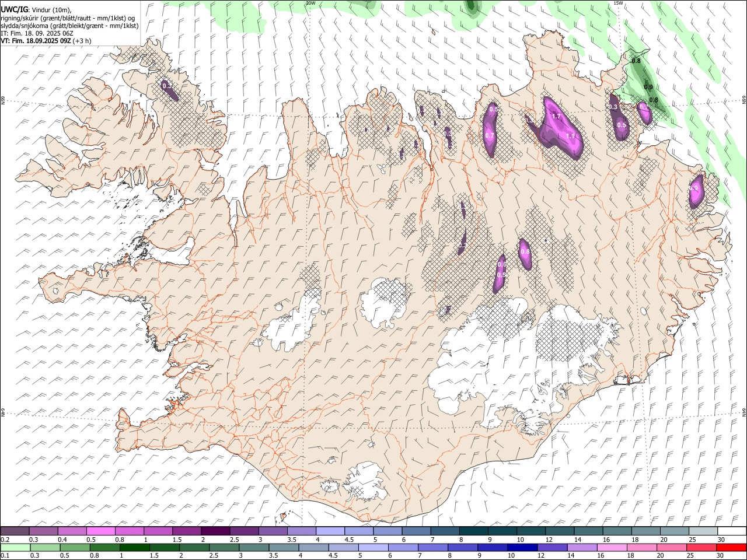Screen dimensions: 747x560
Task: Select the '1.7' snowfall value on the map
Action: coord(556,117)
